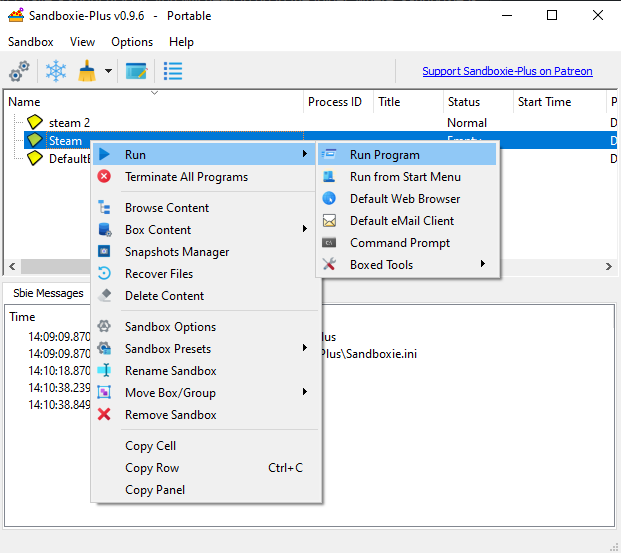
Task: Launch Default Web Browser in sandbox
Action: click(x=407, y=198)
